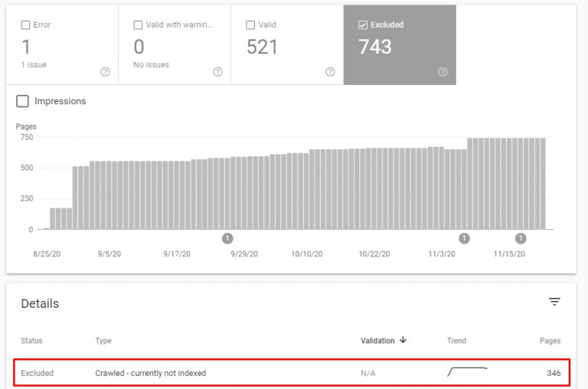
Task: Click help icon in the Excluded card
Action: pos(443,72)
